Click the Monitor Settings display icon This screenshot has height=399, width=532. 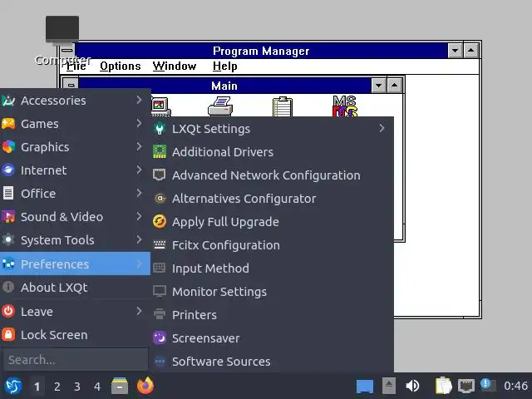click(160, 292)
